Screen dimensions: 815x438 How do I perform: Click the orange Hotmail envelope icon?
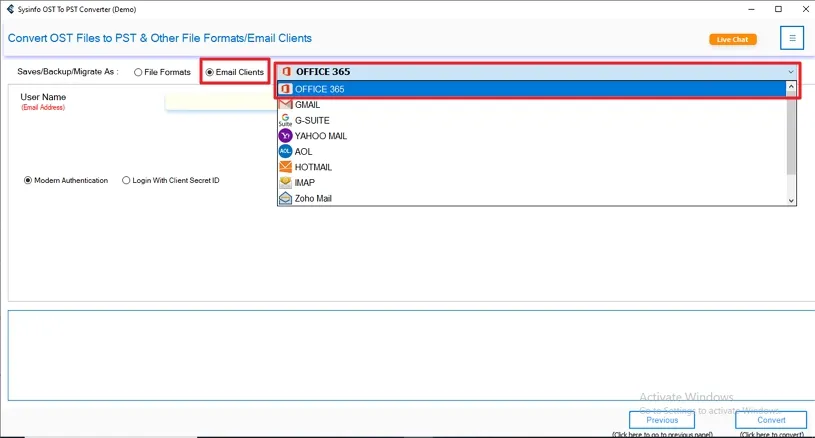[x=285, y=167]
